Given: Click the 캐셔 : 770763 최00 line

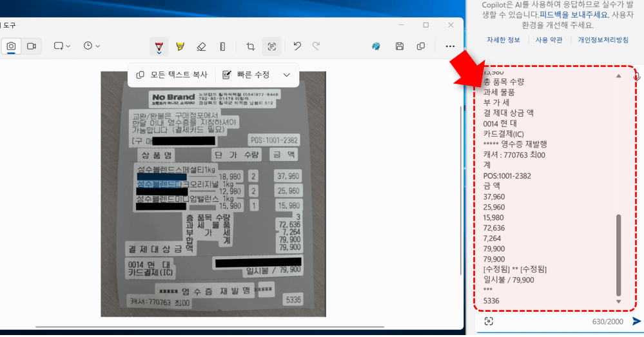Looking at the screenshot, I should (514, 155).
